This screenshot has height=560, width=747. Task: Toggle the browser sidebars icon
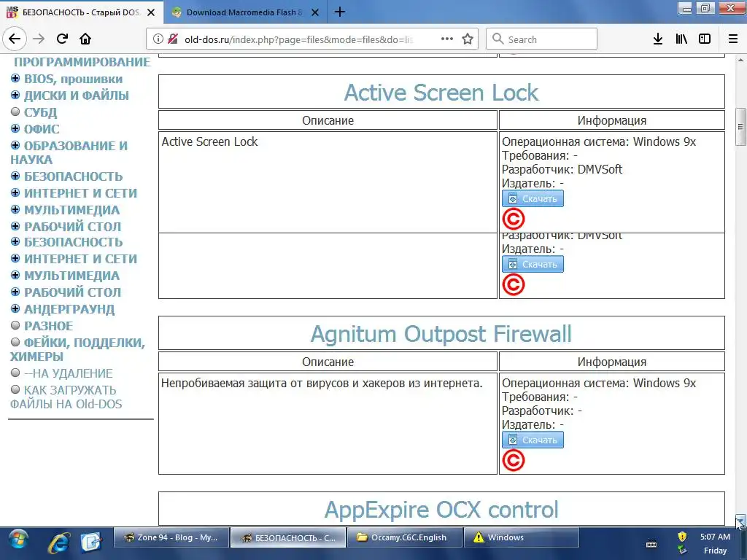(705, 39)
